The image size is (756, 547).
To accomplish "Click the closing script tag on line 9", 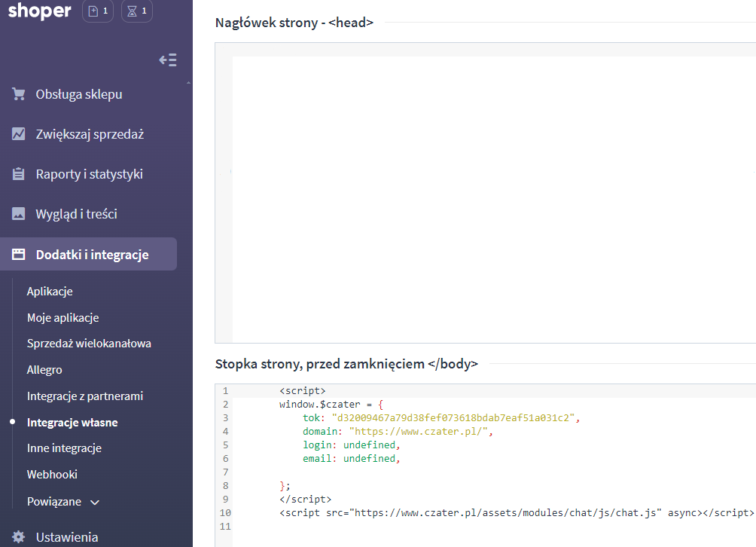I will 305,500.
